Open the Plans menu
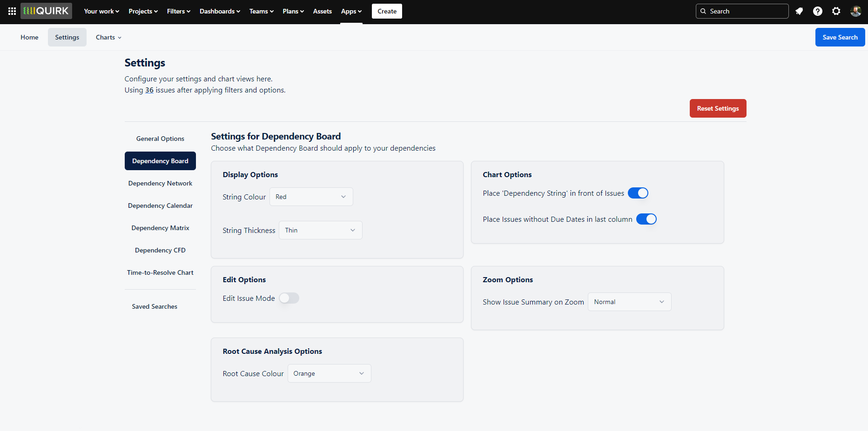 click(x=293, y=11)
